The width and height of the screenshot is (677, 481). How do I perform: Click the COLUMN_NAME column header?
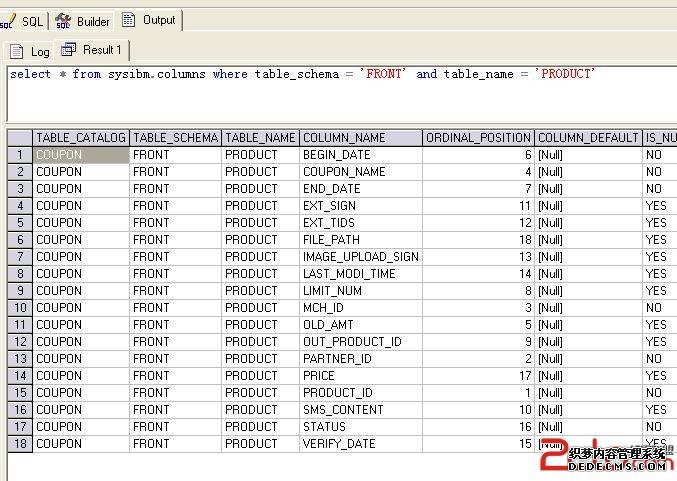click(360, 138)
